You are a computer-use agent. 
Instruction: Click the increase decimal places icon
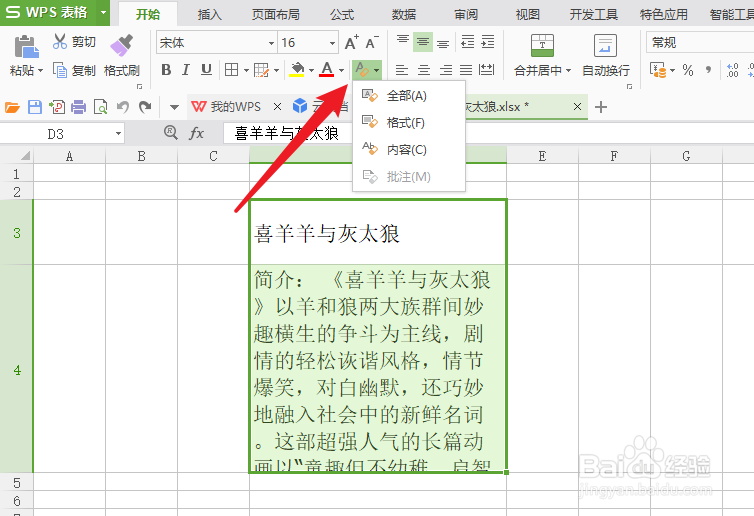click(732, 70)
